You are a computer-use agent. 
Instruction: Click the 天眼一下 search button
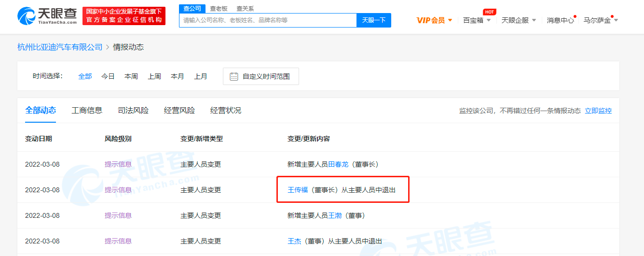click(374, 20)
